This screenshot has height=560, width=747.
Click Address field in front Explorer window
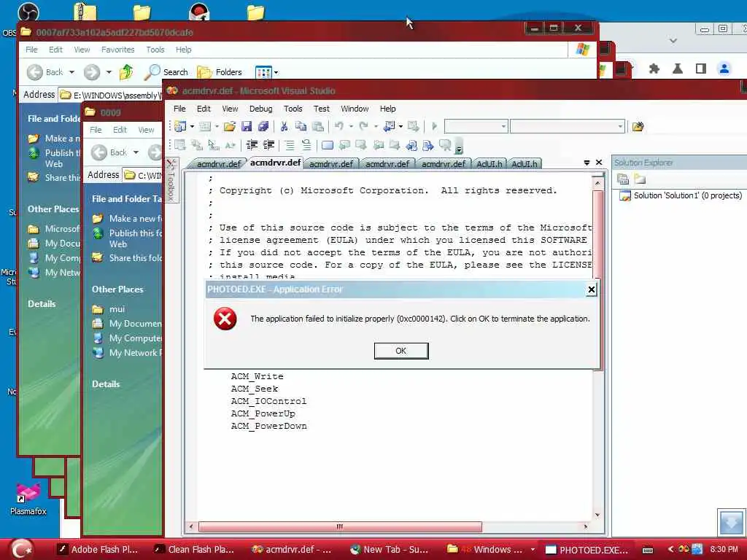112,96
